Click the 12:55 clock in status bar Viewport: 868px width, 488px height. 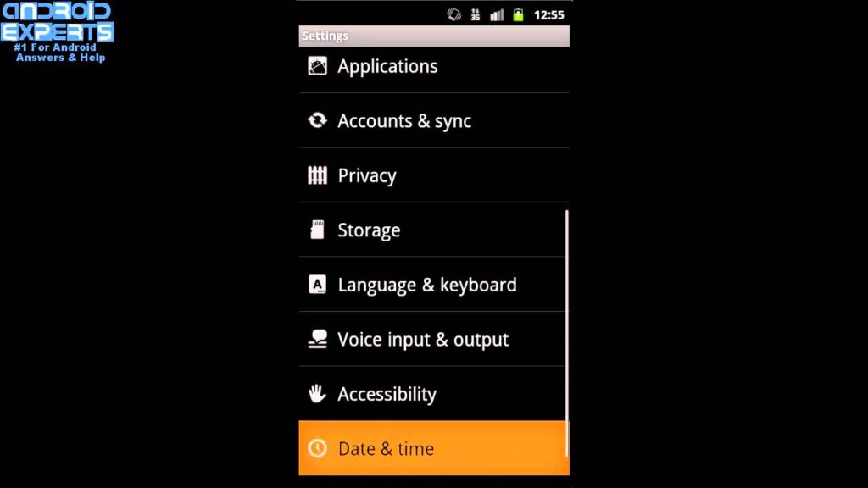tap(548, 15)
